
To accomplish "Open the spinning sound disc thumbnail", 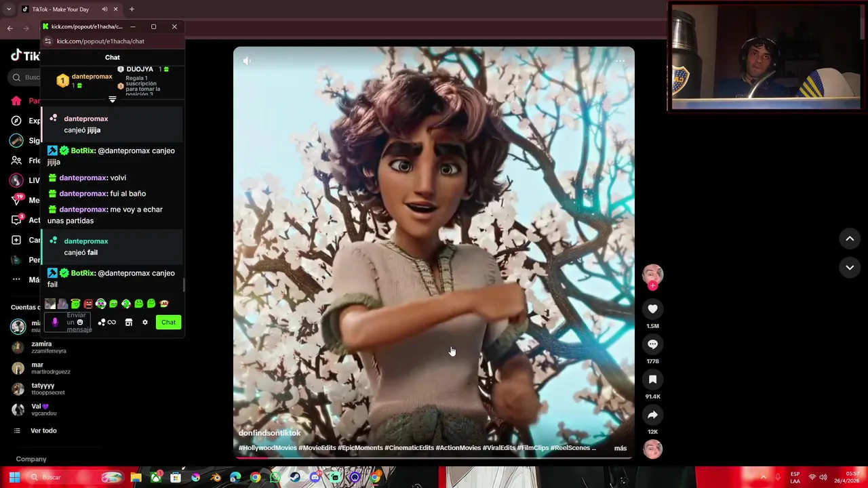I will pos(652,449).
